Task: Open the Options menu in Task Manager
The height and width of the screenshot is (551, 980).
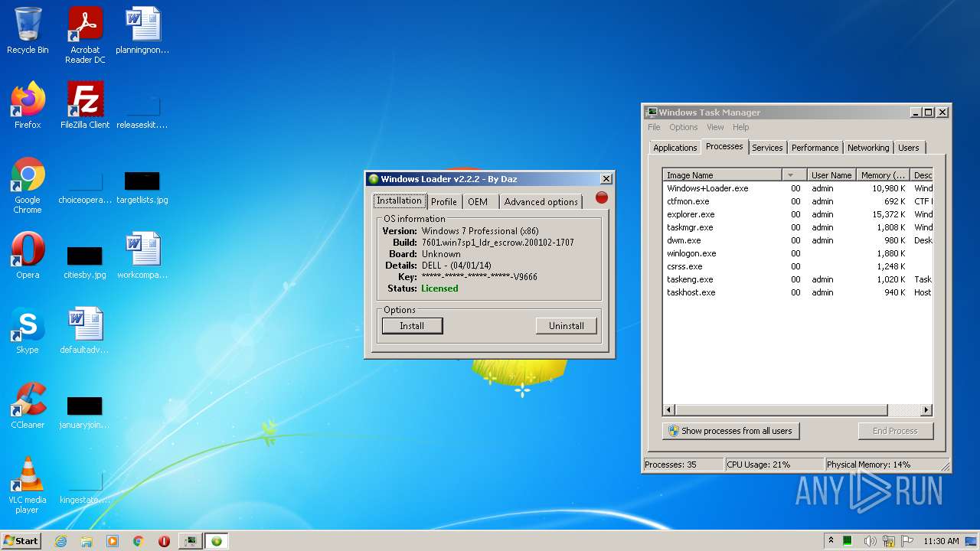Action: pos(684,127)
